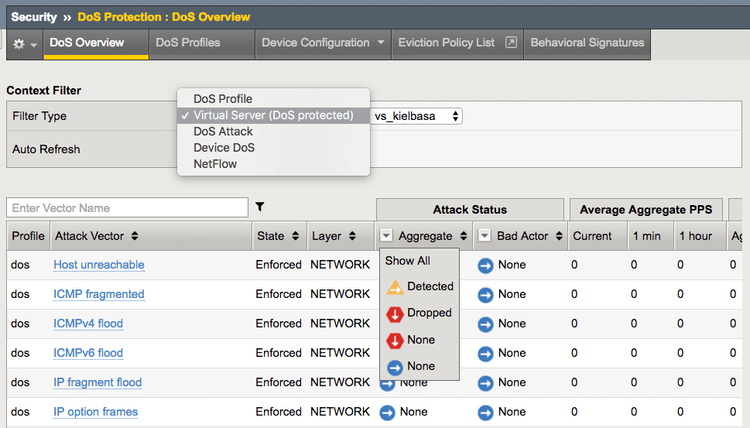This screenshot has width=750, height=428.
Task: Open the Behavioral Signatures tab
Action: coord(587,43)
